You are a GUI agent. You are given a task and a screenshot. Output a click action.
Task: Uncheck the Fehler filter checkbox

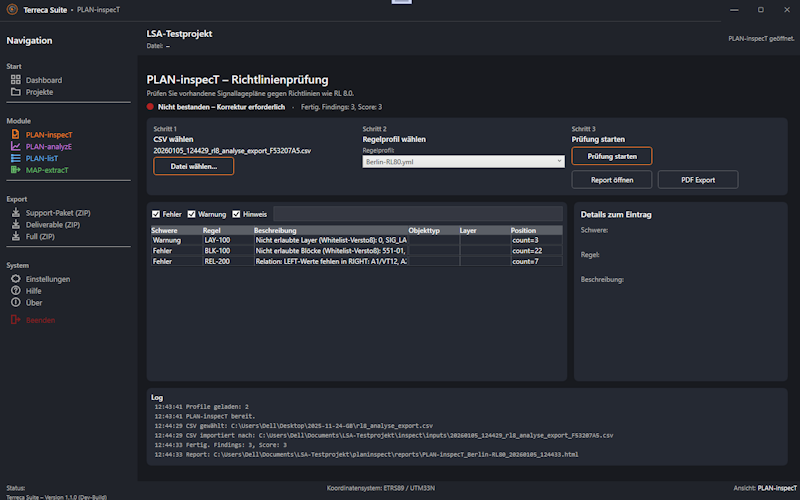tap(155, 214)
